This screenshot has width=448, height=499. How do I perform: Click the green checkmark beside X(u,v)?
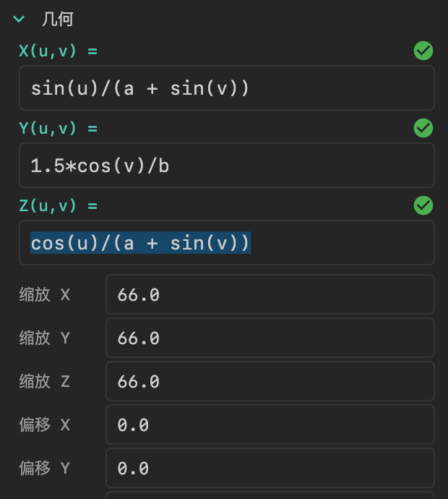(x=423, y=51)
